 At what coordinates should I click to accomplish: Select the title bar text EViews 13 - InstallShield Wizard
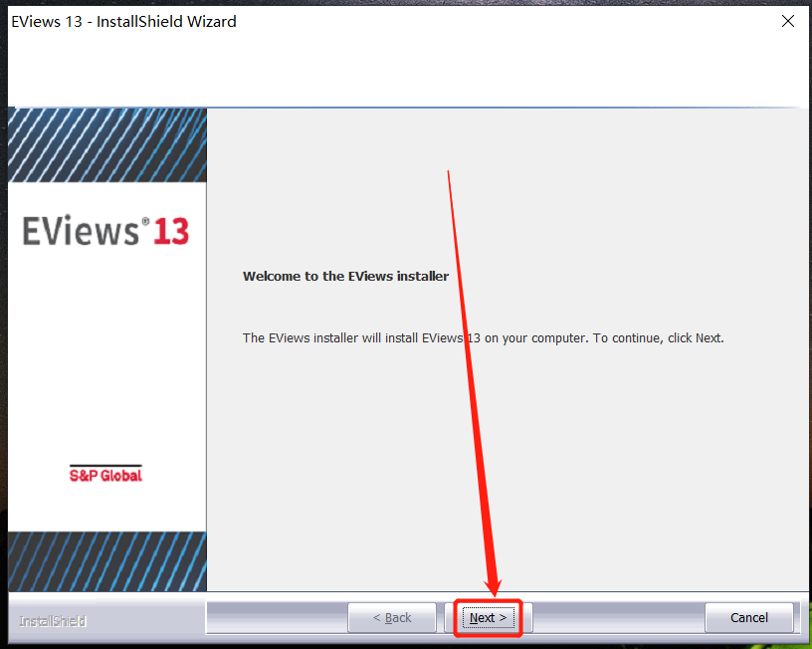(123, 20)
